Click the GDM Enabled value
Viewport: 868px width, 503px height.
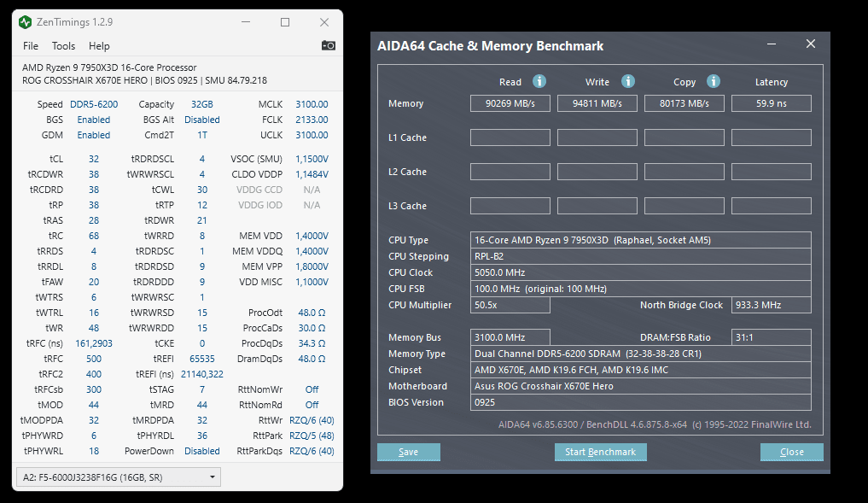[94, 135]
